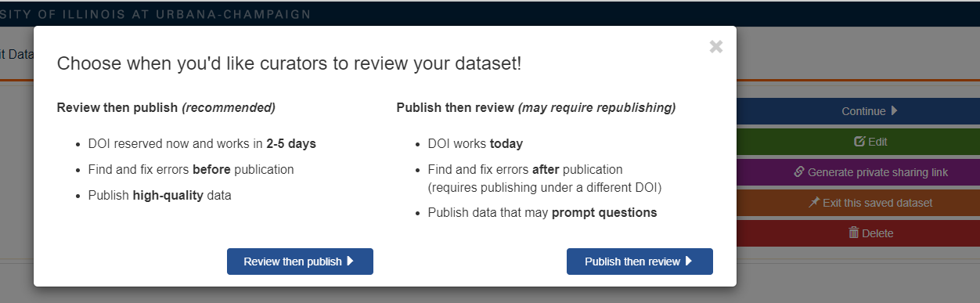Click arrow icon on Review then publish

click(x=350, y=262)
